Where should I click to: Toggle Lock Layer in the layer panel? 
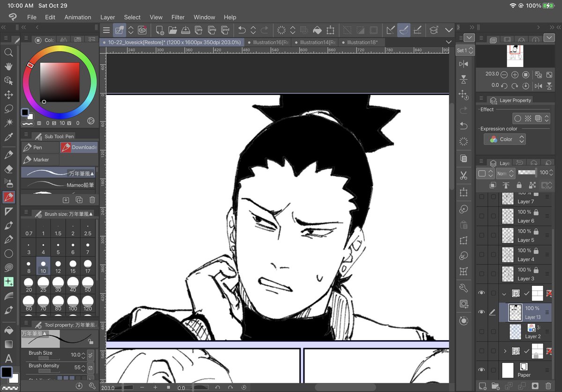[519, 185]
